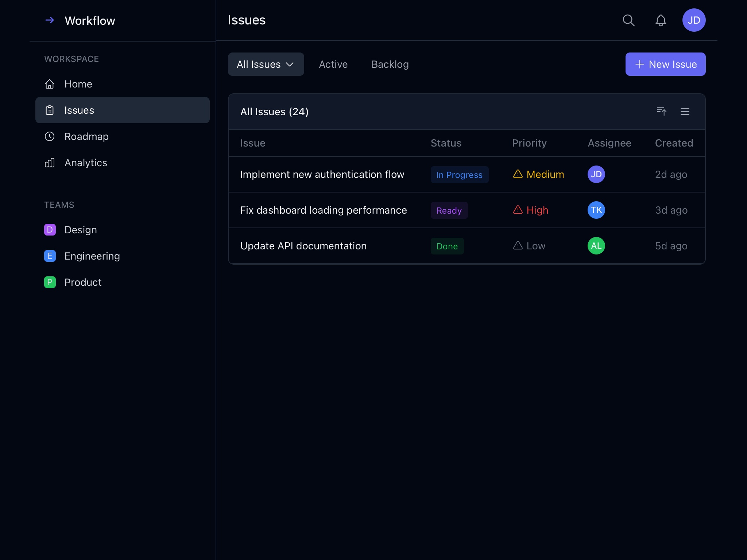This screenshot has height=560, width=747.
Task: Click the Workflow arrow logo icon
Action: pos(50,20)
